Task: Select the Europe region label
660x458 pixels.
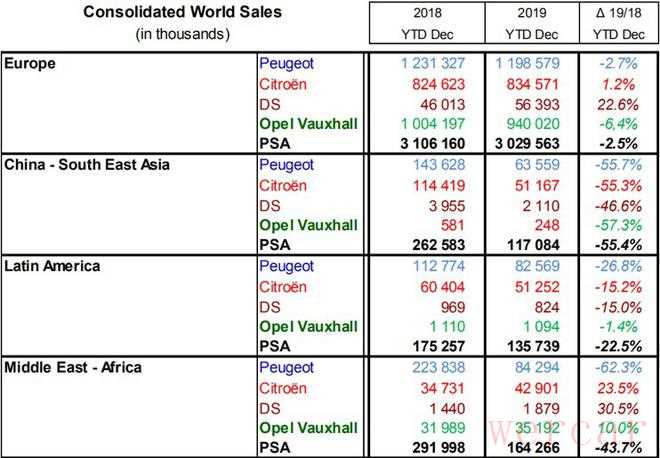Action: (x=30, y=62)
